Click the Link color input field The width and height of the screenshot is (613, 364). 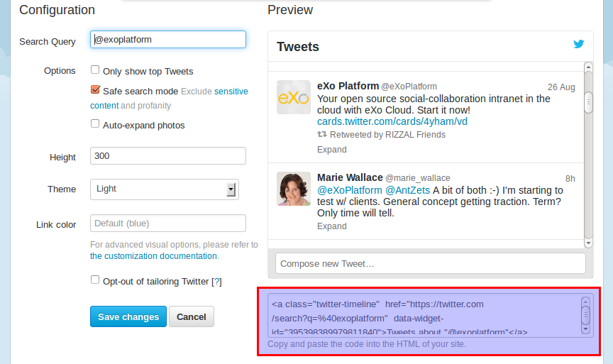(x=168, y=224)
